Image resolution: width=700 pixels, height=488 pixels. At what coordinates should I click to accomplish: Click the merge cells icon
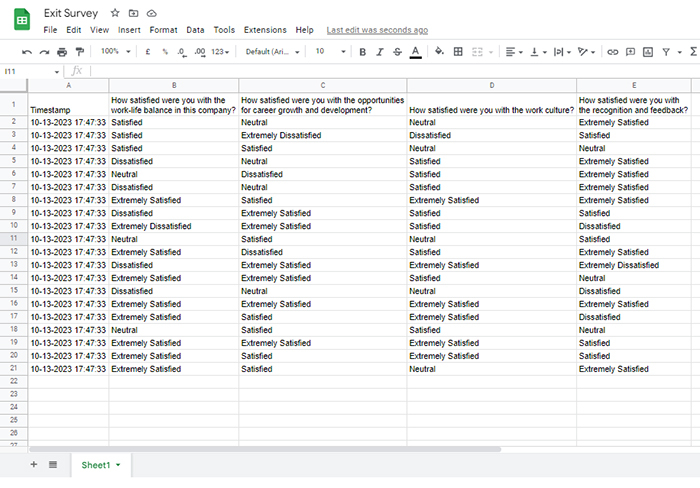(477, 52)
